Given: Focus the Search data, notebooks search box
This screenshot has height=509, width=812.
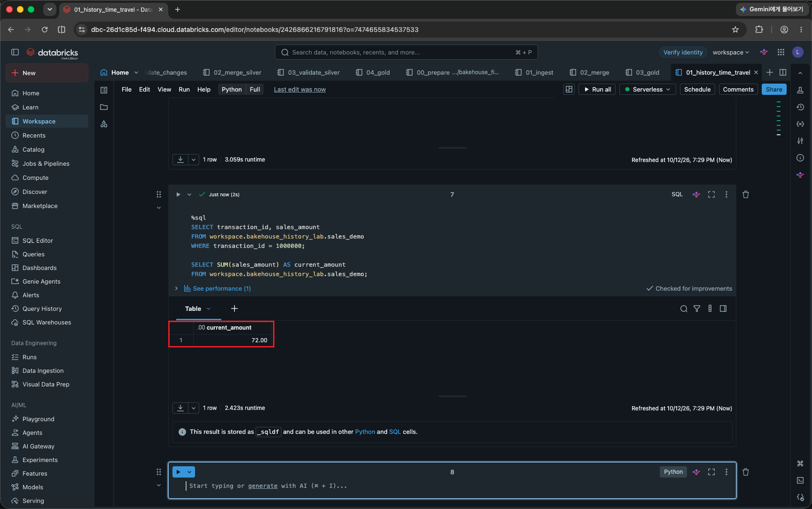Looking at the screenshot, I should (x=406, y=52).
